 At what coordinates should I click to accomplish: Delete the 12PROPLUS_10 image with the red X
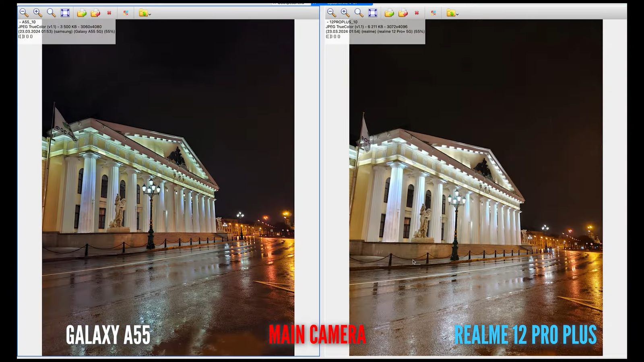pos(417,13)
